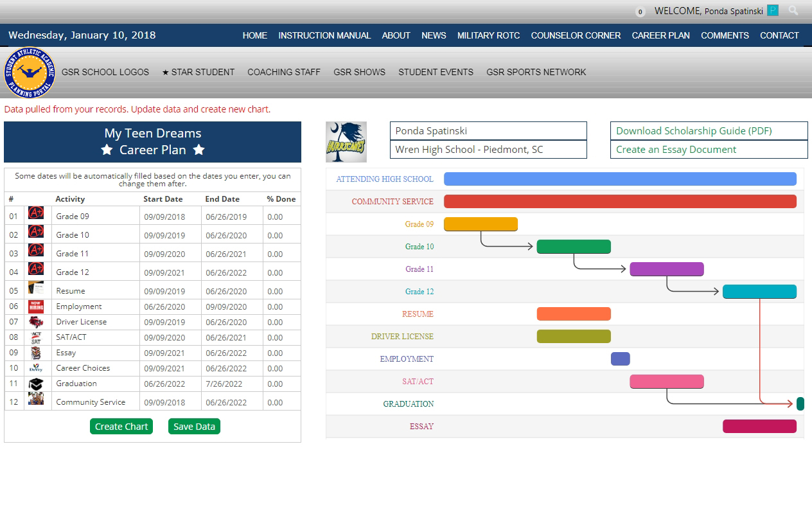Click the Student Athletic Academic portal logo
Screen dimensions: 812x514
click(x=30, y=73)
